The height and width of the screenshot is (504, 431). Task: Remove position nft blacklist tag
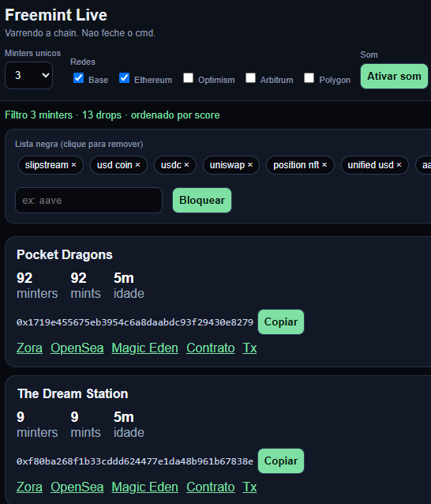(x=300, y=165)
